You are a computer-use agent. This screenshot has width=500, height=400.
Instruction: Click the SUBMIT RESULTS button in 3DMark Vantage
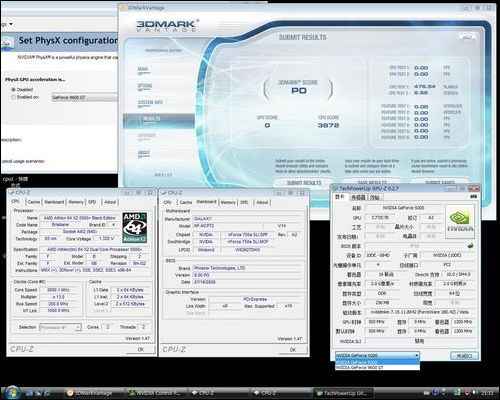304,183
